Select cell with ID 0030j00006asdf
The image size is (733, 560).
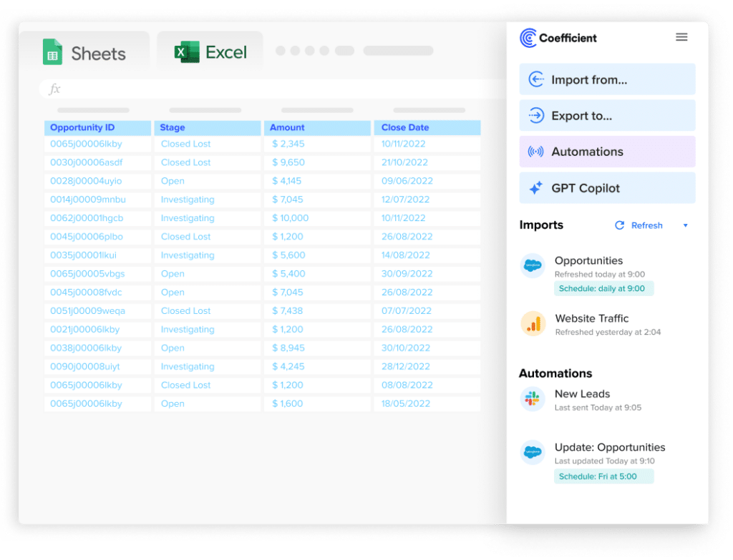click(x=97, y=162)
